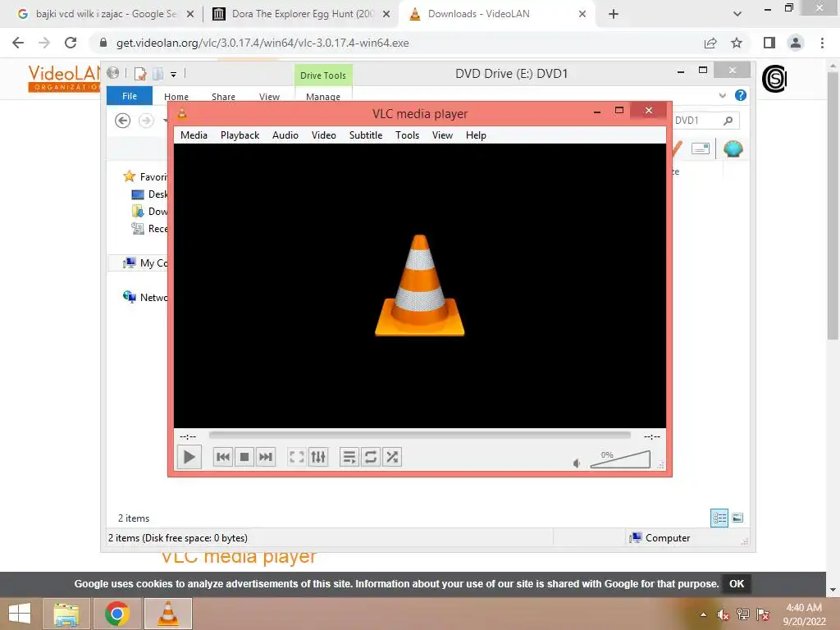Show VLC extended settings equalizer
The height and width of the screenshot is (630, 840).
[x=318, y=457]
